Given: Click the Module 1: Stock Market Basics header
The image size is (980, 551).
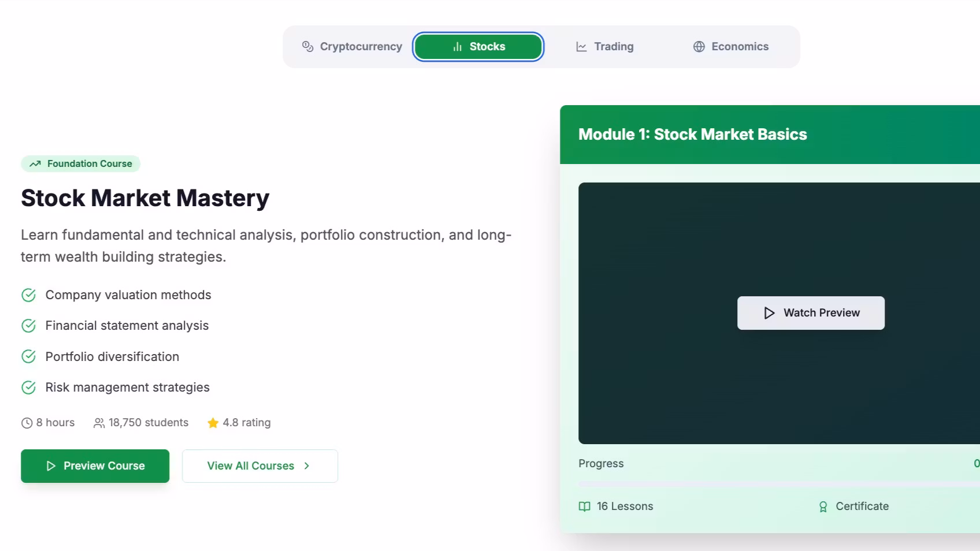Looking at the screenshot, I should tap(692, 135).
